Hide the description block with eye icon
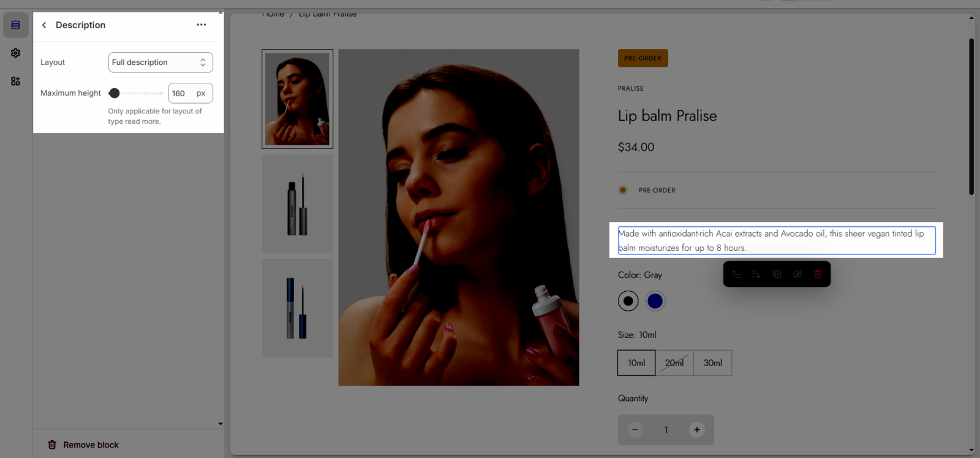 (x=797, y=274)
